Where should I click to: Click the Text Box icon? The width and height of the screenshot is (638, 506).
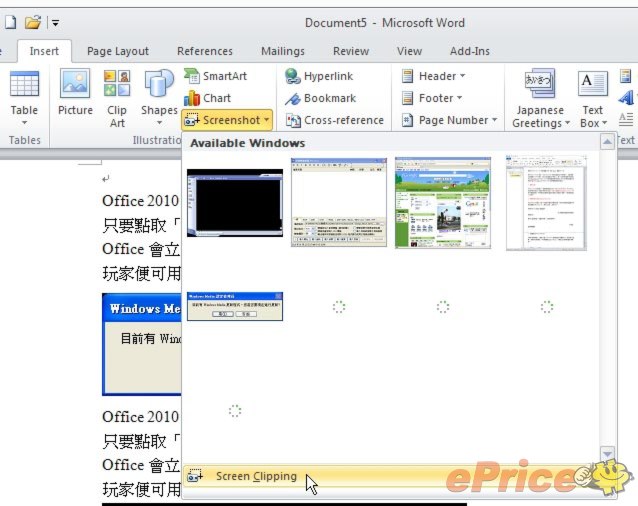point(592,84)
